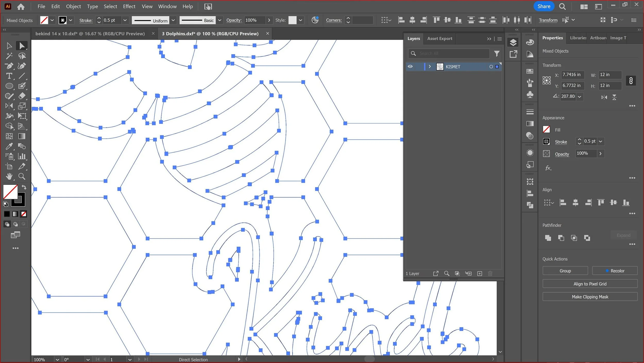Viewport: 644px width, 363px height.
Task: Click the Make Clipping Mask button
Action: (590, 297)
